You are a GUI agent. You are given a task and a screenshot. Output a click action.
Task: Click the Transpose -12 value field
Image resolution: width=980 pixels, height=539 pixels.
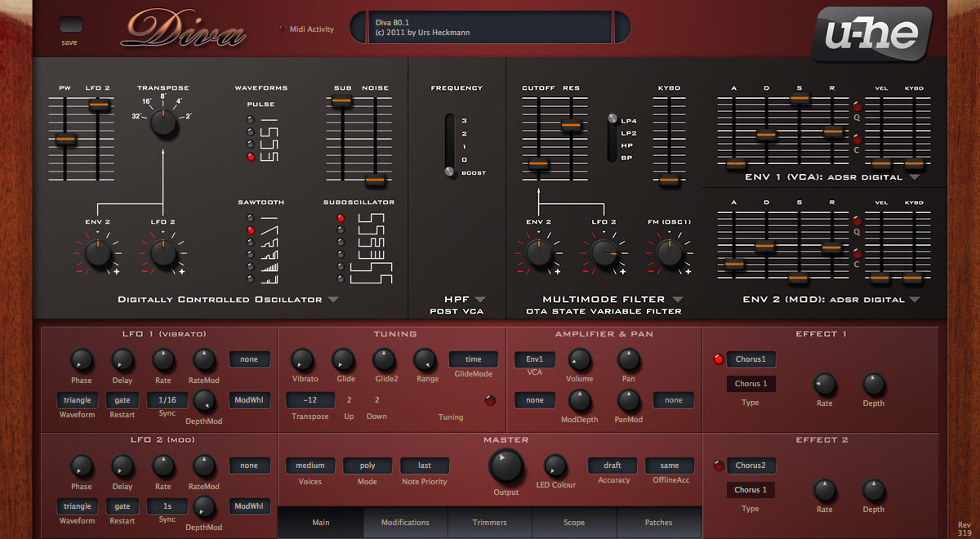pos(310,400)
